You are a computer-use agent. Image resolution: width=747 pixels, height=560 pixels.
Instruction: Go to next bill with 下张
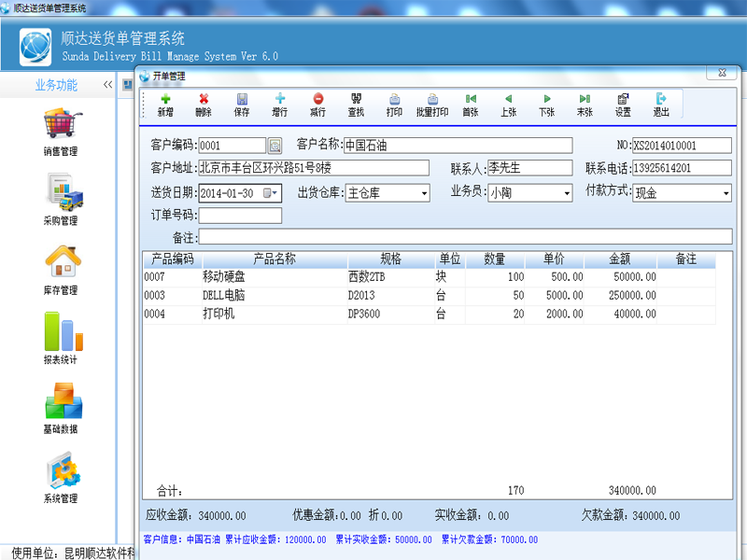pos(546,104)
